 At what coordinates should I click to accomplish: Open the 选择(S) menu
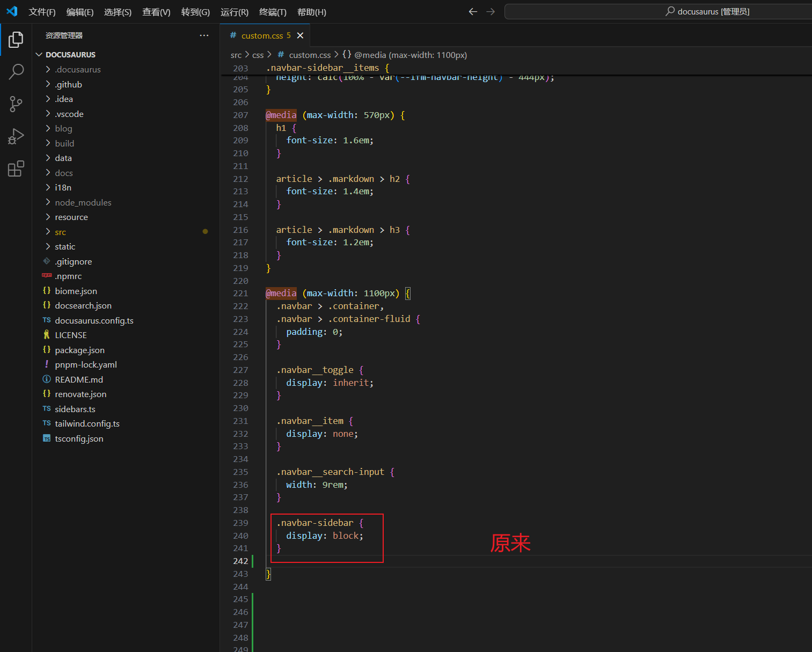(118, 12)
